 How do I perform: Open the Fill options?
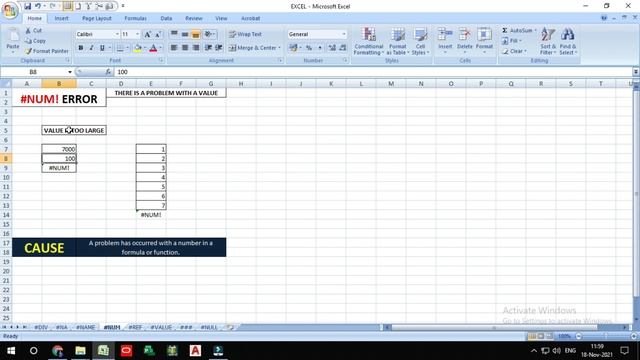tap(512, 41)
